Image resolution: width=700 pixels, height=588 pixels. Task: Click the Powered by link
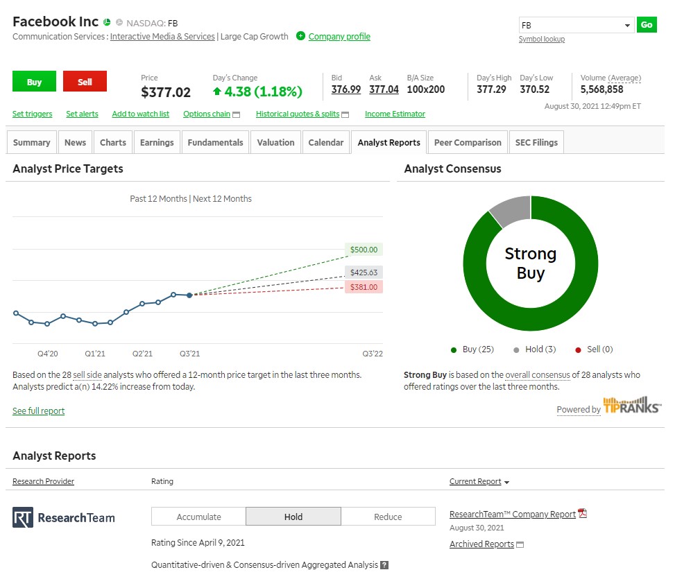pyautogui.click(x=579, y=410)
